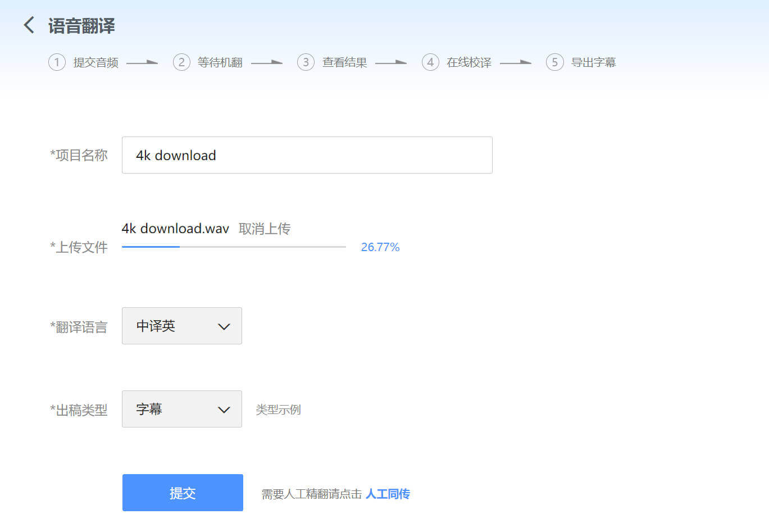Open the 翻译语言 dropdown showing 中译英
Screen dimensions: 769x532
(181, 326)
